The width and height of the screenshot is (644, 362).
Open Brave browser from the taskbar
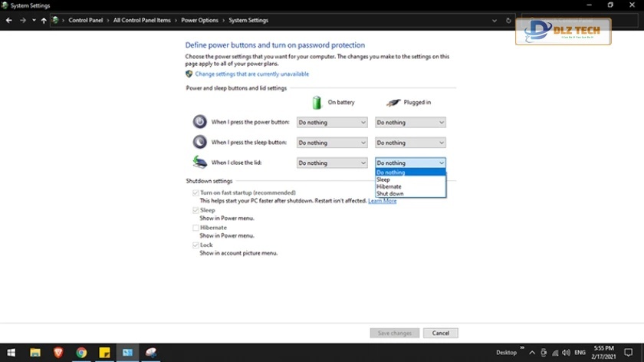pyautogui.click(x=58, y=353)
